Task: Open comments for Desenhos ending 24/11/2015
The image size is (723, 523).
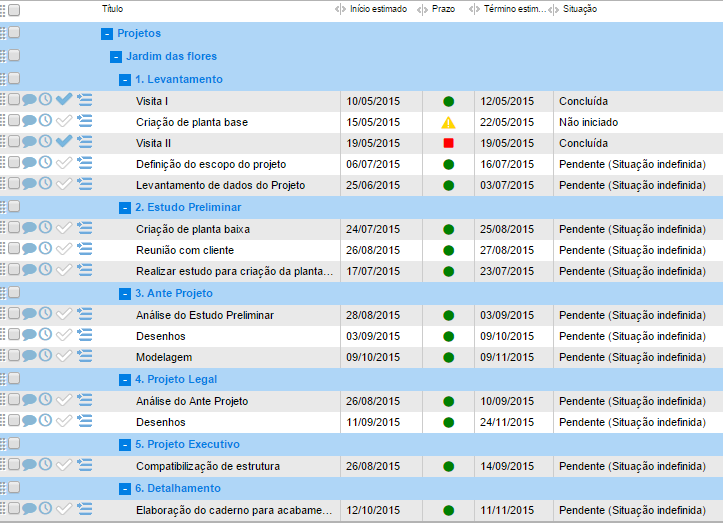Action: coord(29,421)
